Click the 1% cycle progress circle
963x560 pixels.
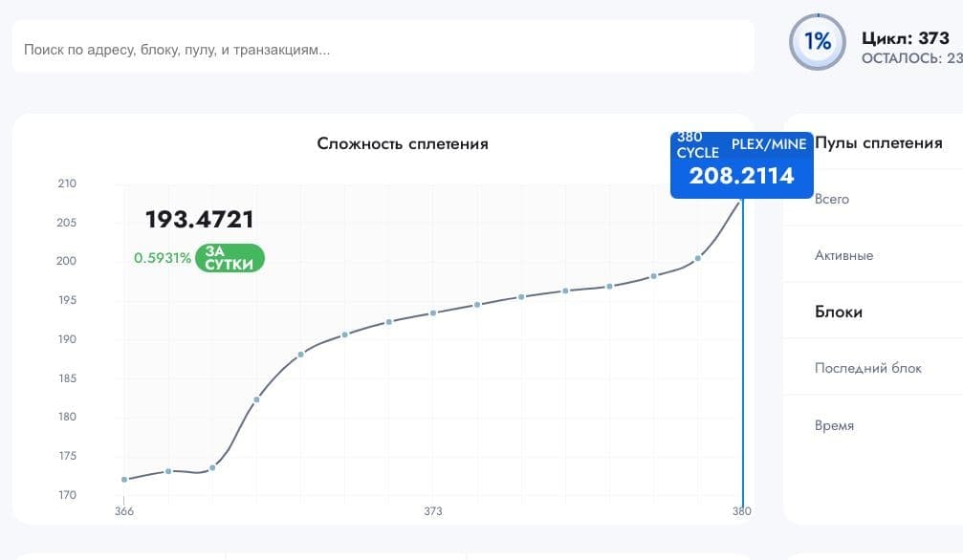(817, 42)
